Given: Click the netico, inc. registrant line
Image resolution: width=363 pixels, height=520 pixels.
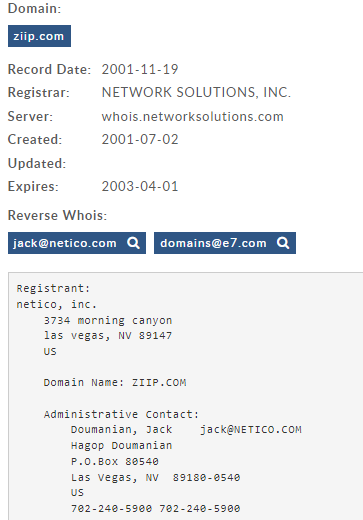Looking at the screenshot, I should pos(57,304).
